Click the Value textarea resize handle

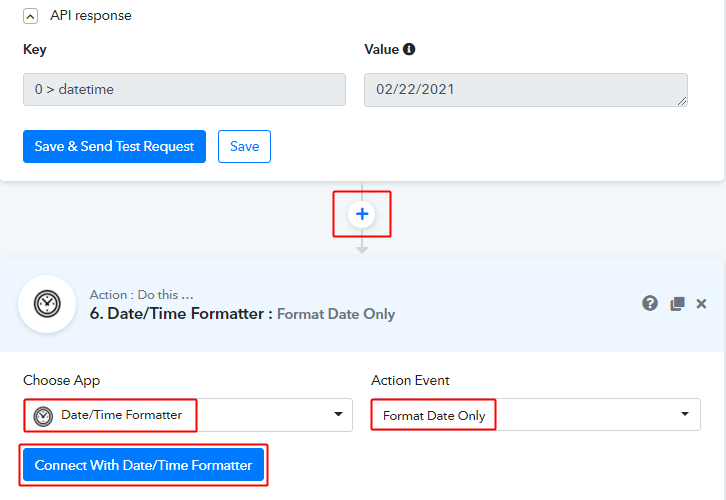pyautogui.click(x=682, y=100)
